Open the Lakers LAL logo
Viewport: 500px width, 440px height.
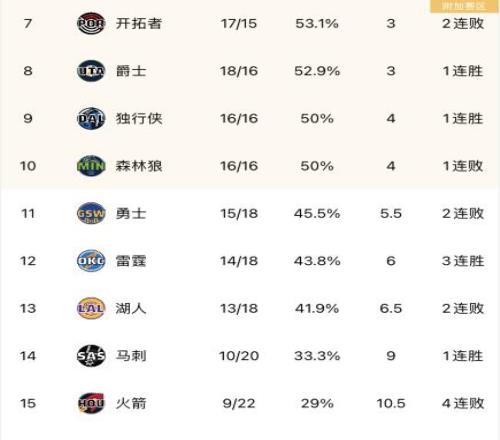pos(91,308)
